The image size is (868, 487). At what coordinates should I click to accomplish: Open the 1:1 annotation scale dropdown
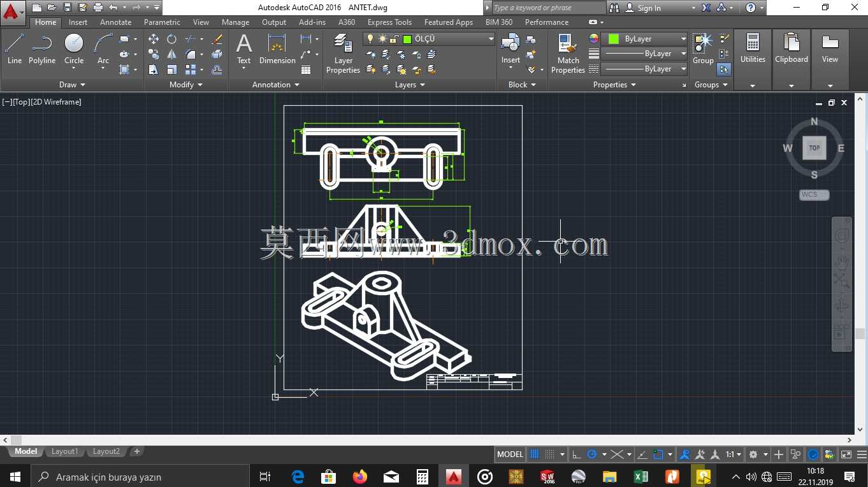[x=734, y=454]
